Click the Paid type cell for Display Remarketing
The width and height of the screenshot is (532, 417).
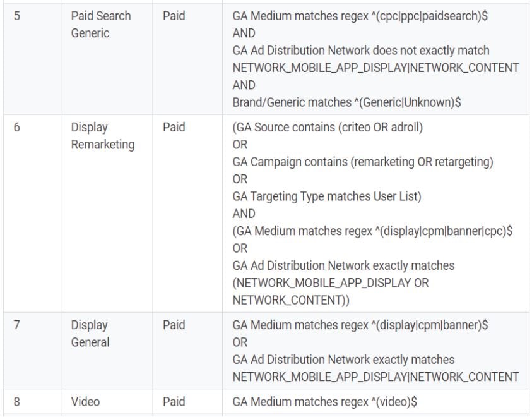click(187, 214)
